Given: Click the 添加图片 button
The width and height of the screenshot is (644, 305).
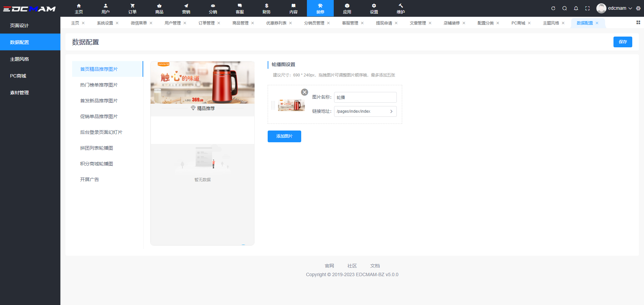Looking at the screenshot, I should coord(284,136).
